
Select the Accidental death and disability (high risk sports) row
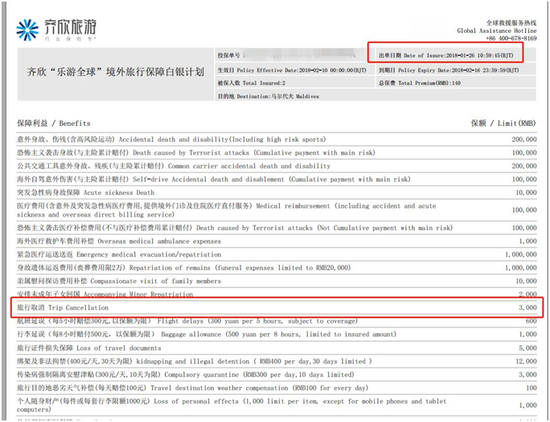coord(277,139)
